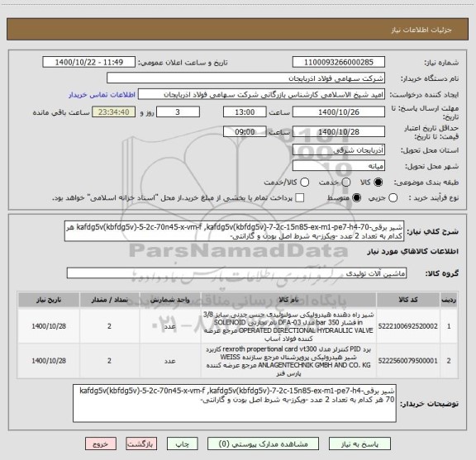
Task: Click the delivery province آذربایجان شرقی field
Action: pyautogui.click(x=339, y=150)
